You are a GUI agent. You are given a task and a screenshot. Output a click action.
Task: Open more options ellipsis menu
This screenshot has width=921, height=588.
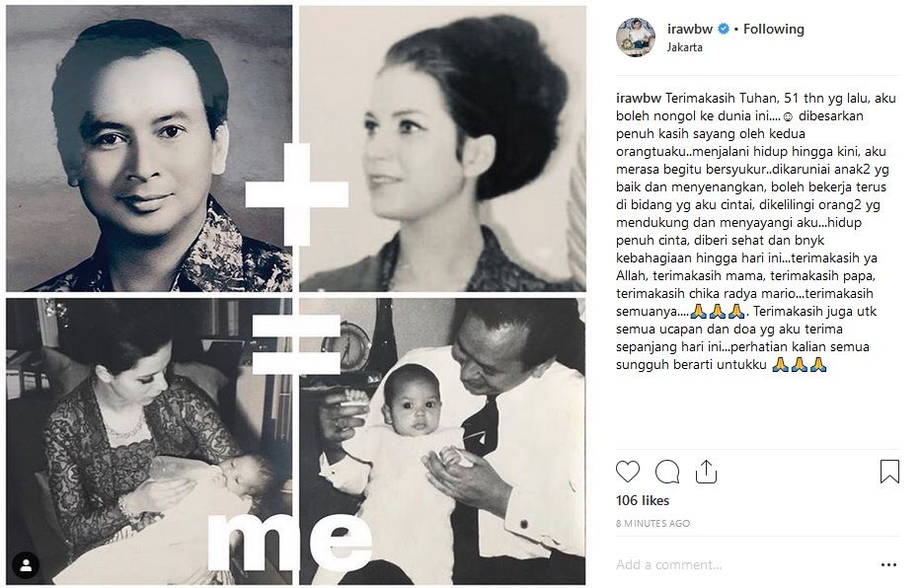[x=888, y=564]
